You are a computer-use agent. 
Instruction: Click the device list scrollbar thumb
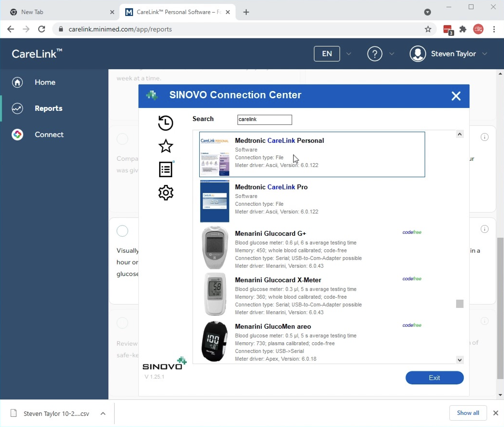click(460, 304)
